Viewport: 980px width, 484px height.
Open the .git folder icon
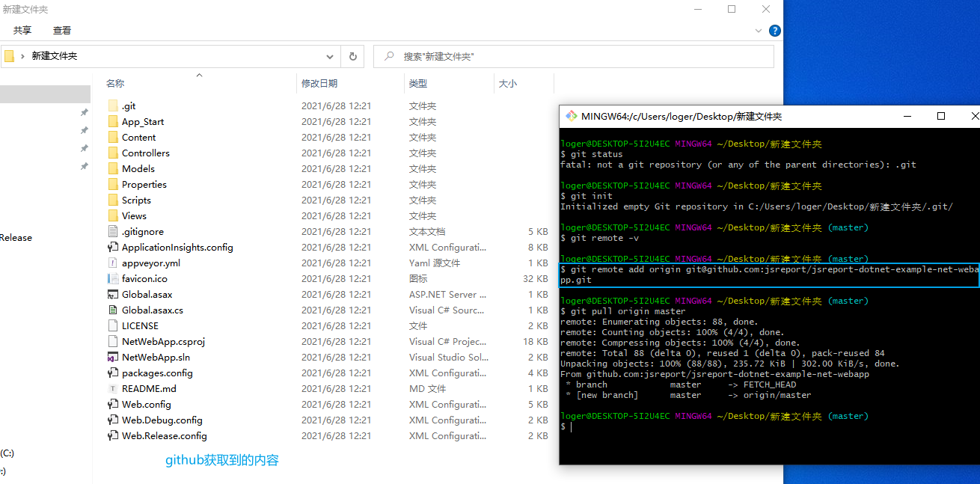113,106
